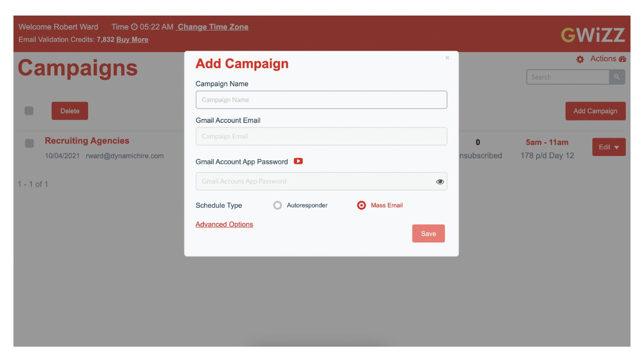
Task: Show password with the eye icon
Action: coord(440,182)
